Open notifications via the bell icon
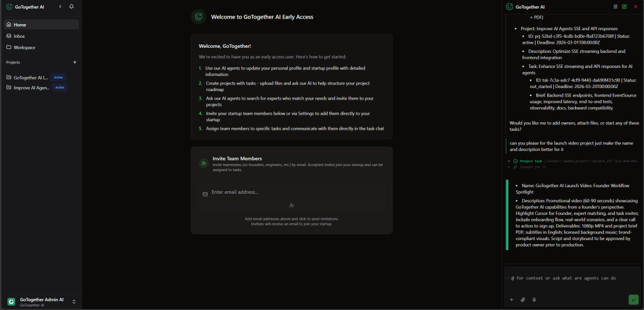 tap(71, 7)
